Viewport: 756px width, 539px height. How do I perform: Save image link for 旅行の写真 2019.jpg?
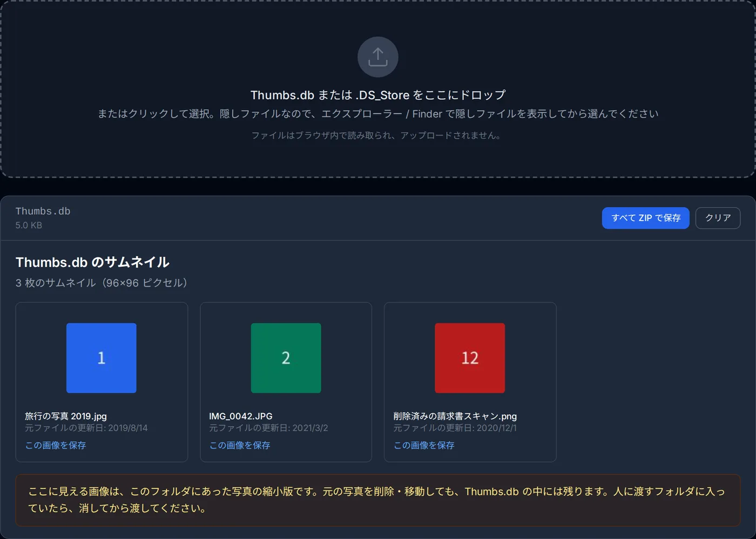(x=56, y=445)
